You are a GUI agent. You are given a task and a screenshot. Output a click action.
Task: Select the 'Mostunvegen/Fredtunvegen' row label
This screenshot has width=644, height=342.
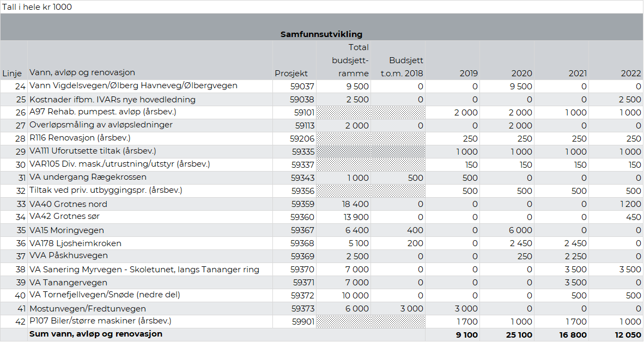87,309
